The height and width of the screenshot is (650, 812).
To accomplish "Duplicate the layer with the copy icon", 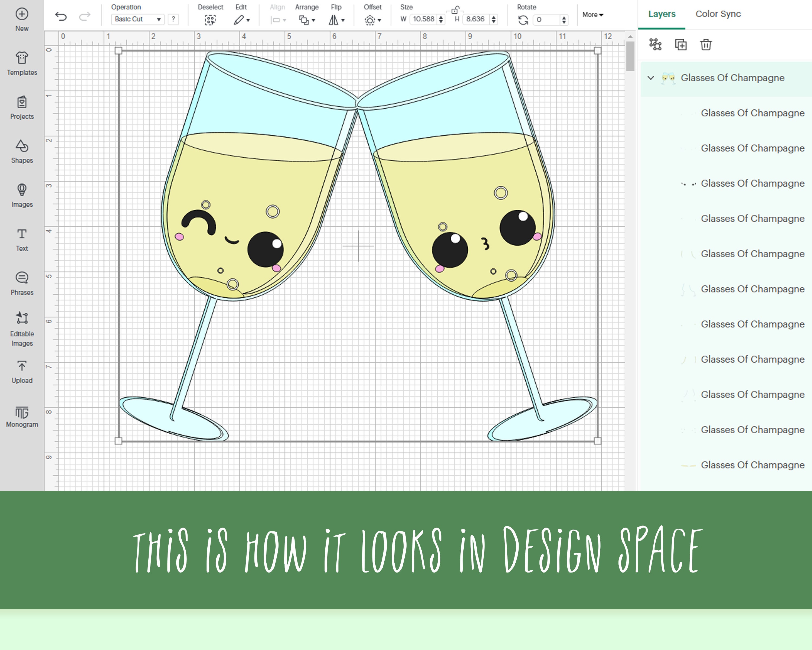I will click(x=681, y=44).
